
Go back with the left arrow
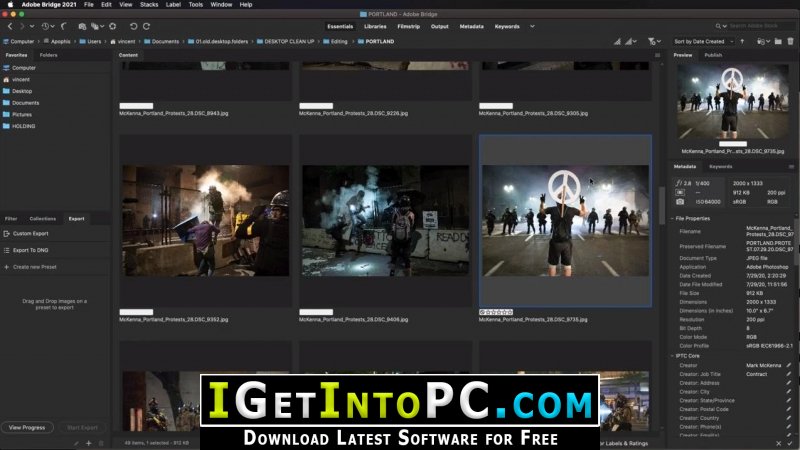[x=10, y=26]
